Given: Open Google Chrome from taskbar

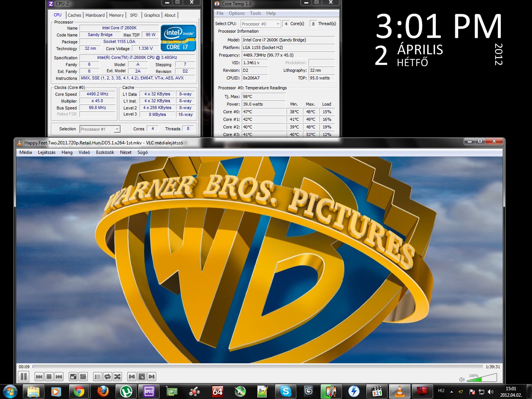Looking at the screenshot, I should pyautogui.click(x=79, y=391).
